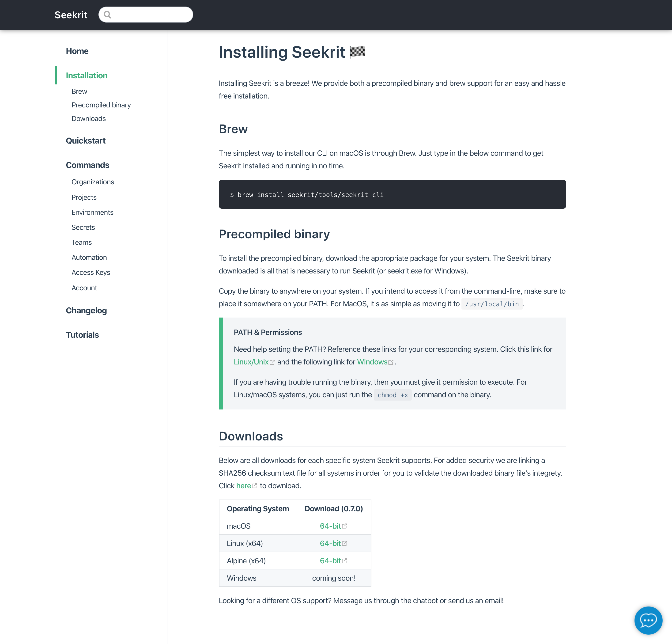Open the Environments commands page

tap(92, 212)
